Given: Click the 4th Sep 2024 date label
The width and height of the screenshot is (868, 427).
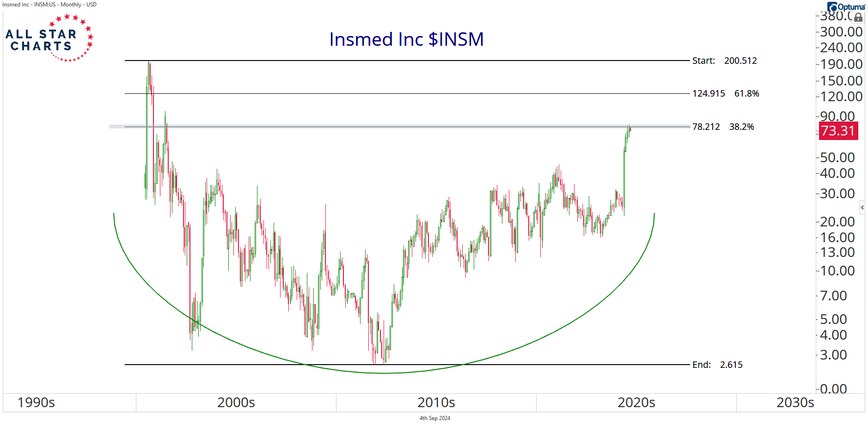Looking at the screenshot, I should [x=434, y=418].
